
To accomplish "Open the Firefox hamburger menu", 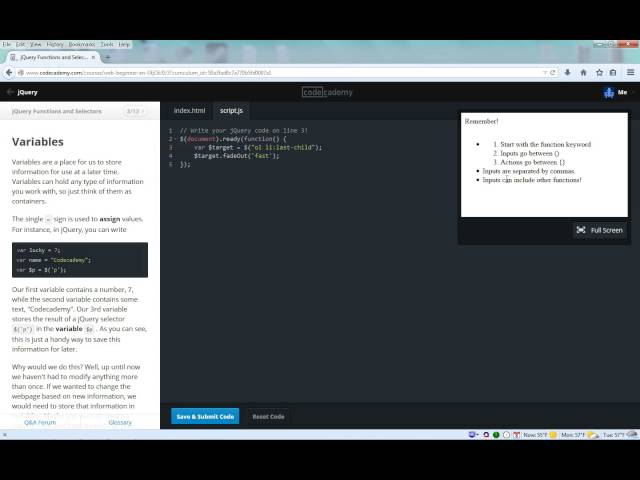I will click(x=630, y=72).
